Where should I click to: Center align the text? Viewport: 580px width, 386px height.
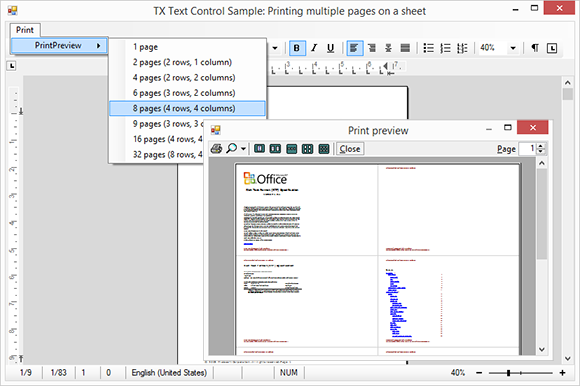coord(388,48)
